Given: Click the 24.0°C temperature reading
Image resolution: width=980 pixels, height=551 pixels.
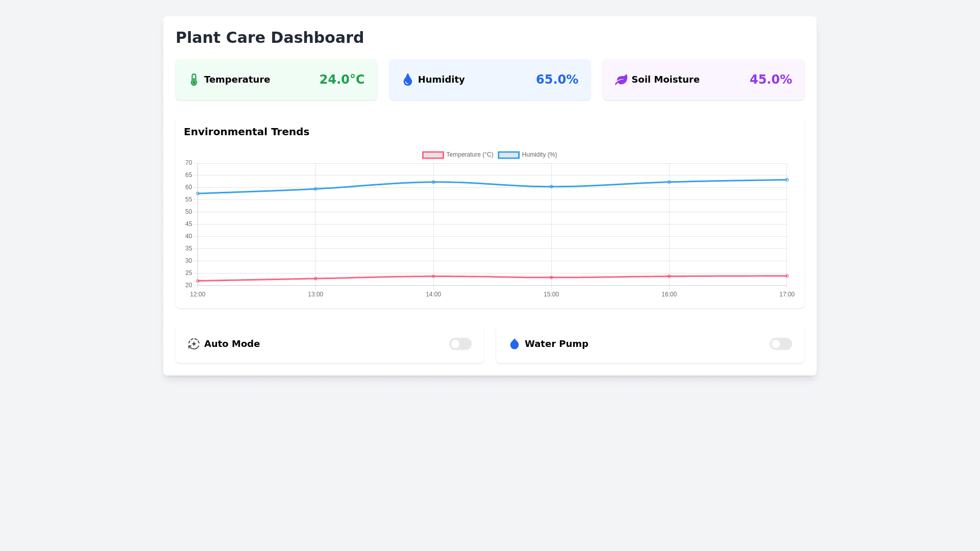Looking at the screenshot, I should (342, 80).
